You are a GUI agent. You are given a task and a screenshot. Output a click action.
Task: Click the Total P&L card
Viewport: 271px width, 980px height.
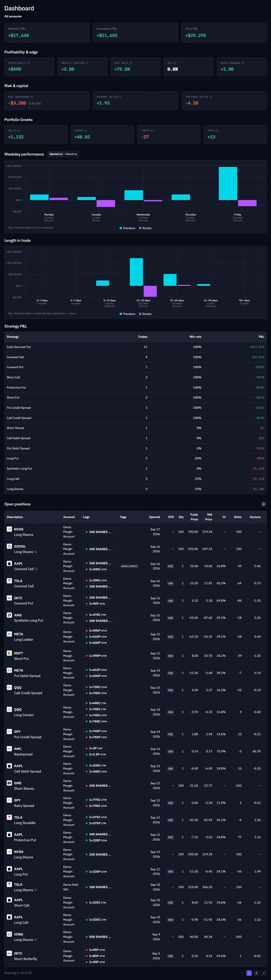(x=224, y=32)
